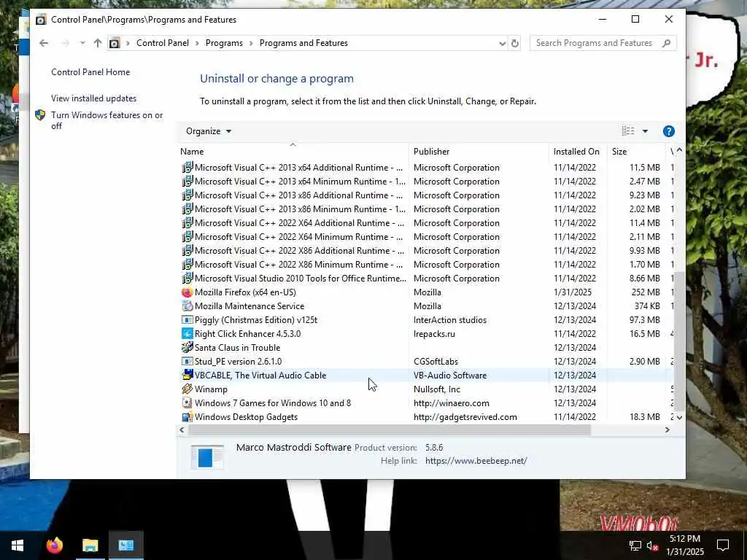The height and width of the screenshot is (560, 747).
Task: Select Visual C++ 2013 x86 Additional Runtime row
Action: 426,195
